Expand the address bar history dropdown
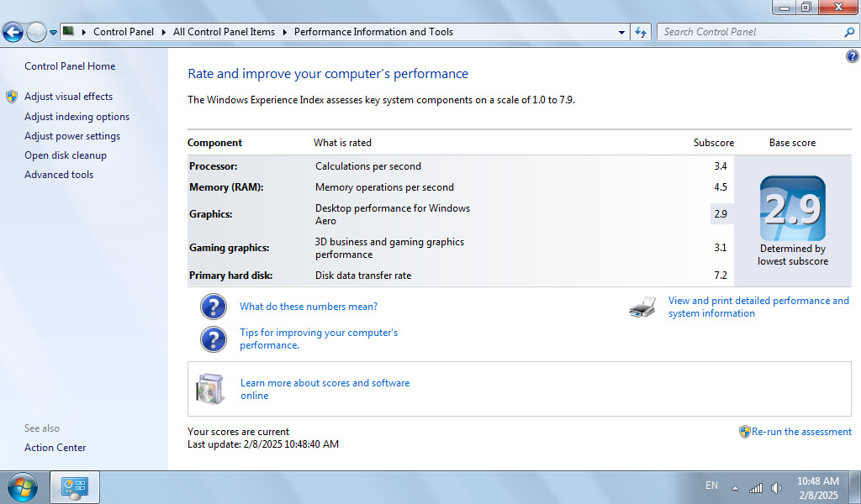 click(621, 33)
